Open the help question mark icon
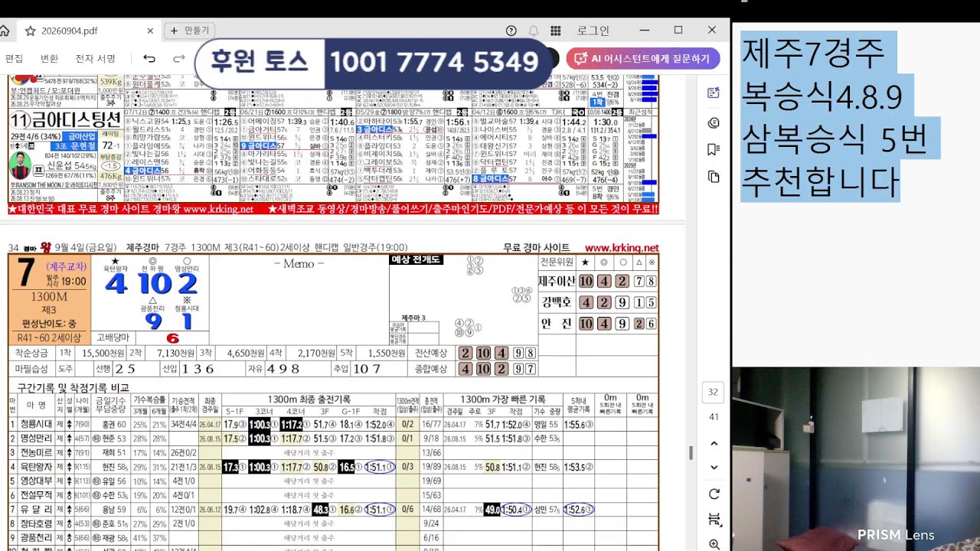980x551 pixels. [x=511, y=31]
